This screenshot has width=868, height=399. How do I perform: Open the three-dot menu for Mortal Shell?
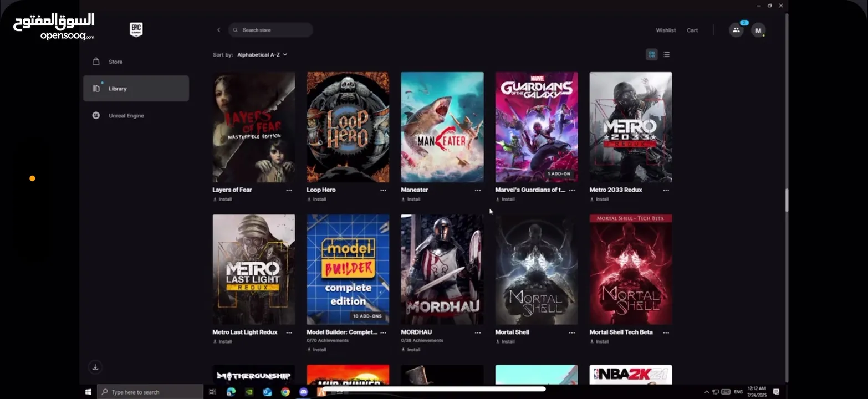572,332
